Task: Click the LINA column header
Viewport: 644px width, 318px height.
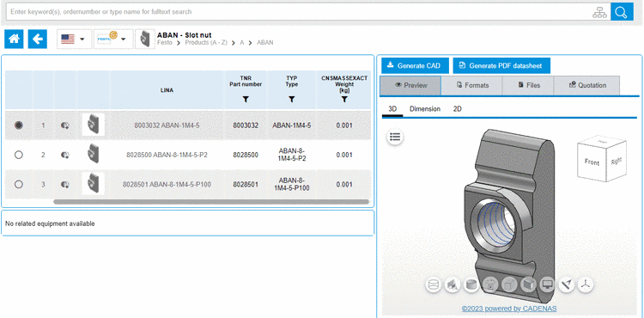Action: pos(167,90)
